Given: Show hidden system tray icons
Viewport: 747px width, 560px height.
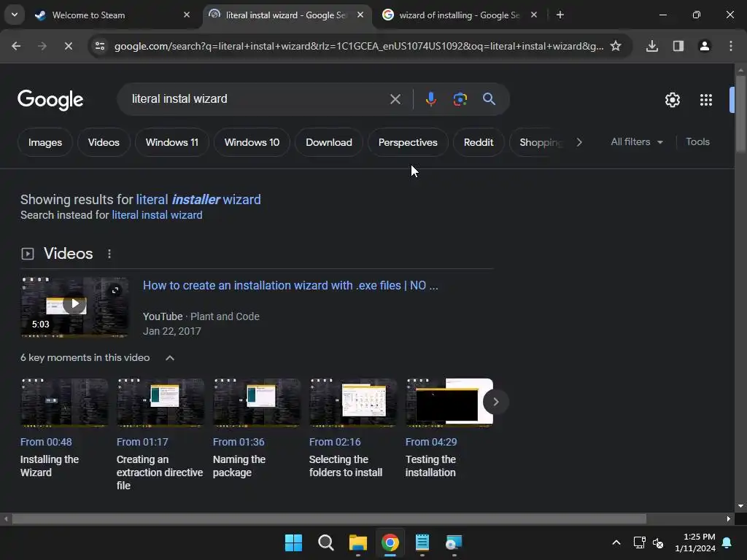Looking at the screenshot, I should [616, 542].
